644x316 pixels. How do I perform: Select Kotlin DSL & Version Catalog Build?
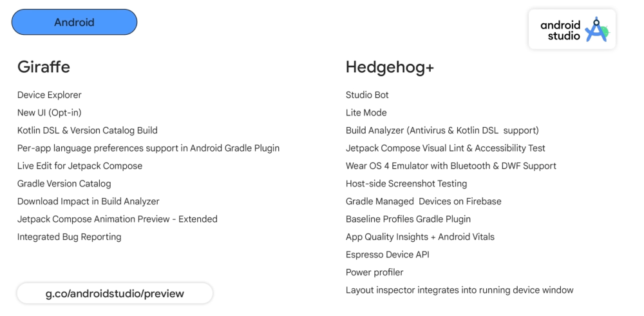(88, 130)
